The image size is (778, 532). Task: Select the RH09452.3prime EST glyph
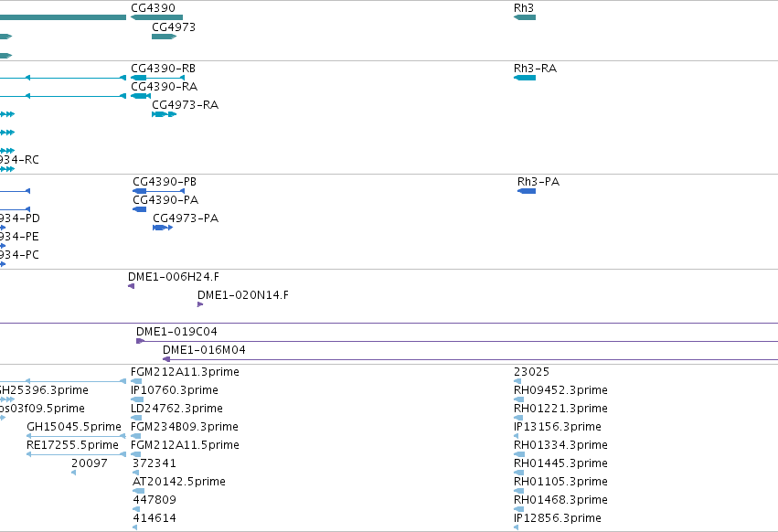pos(518,399)
